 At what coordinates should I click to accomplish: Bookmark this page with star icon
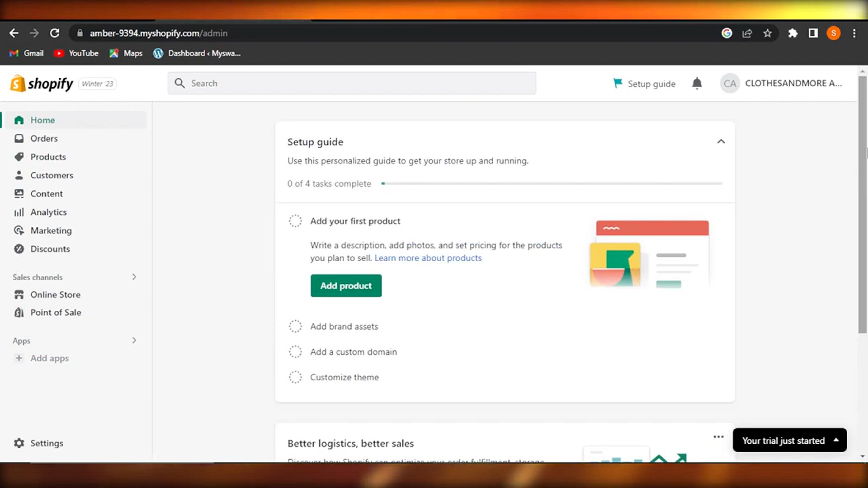pos(768,33)
